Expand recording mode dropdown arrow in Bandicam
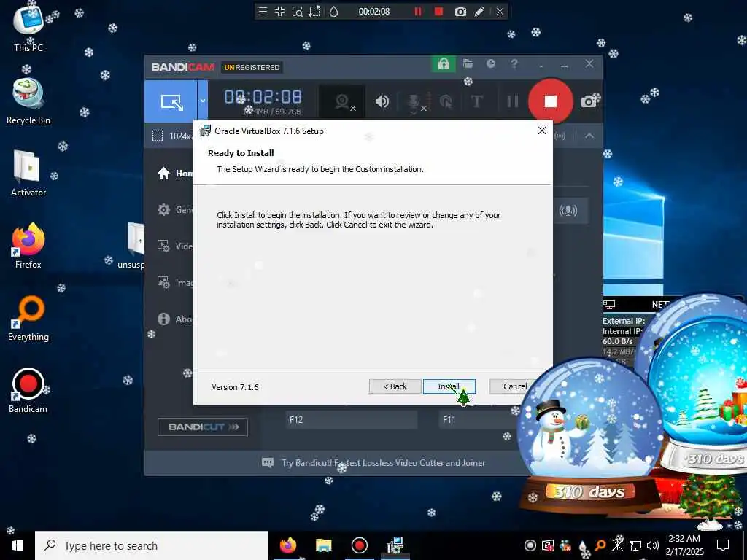Screen dimensions: 747x560 pyautogui.click(x=203, y=101)
